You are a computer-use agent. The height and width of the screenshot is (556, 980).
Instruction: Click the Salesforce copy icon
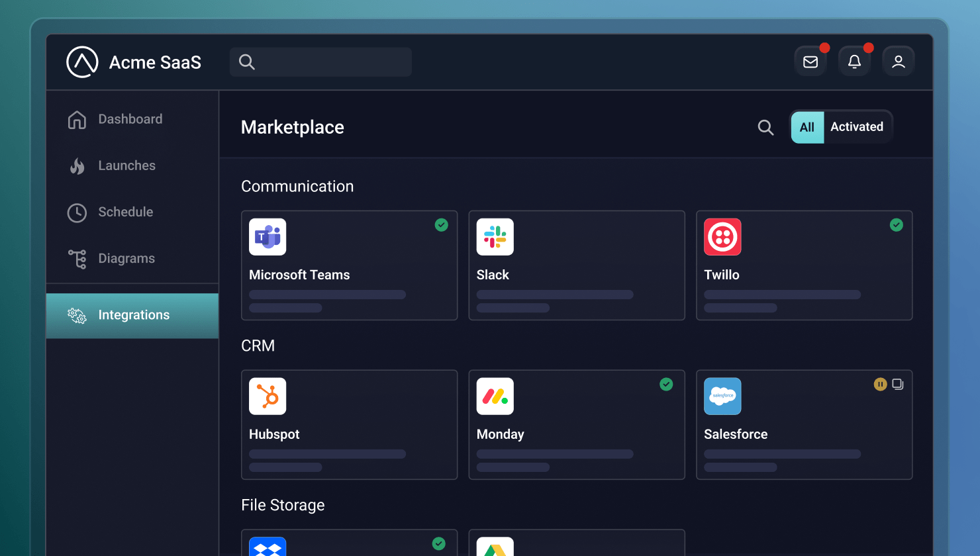click(898, 385)
